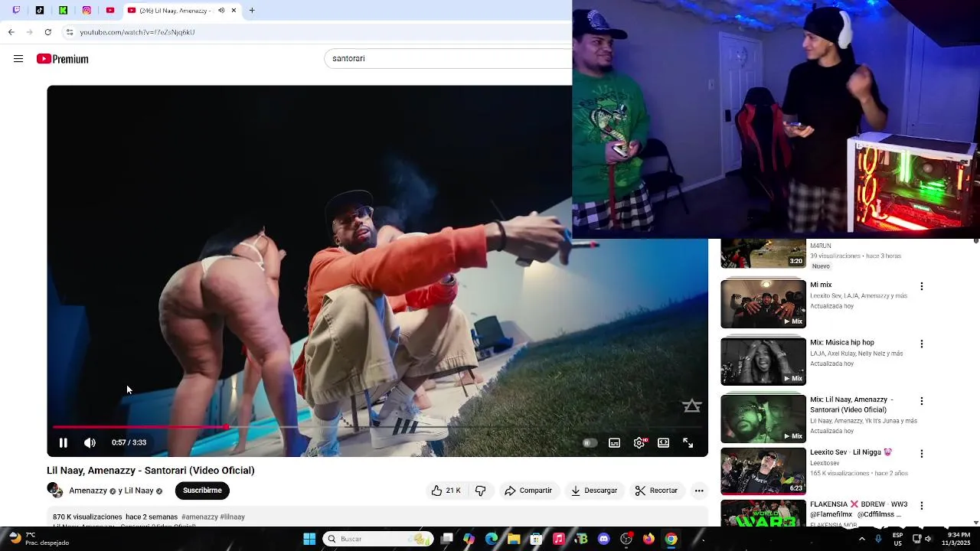This screenshot has width=980, height=551.
Task: Switch to the first YouTube pinned tab
Action: coord(110,11)
